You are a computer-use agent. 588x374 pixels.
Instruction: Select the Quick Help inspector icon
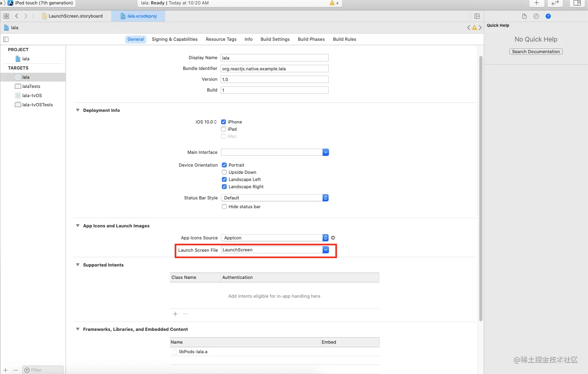pos(548,16)
